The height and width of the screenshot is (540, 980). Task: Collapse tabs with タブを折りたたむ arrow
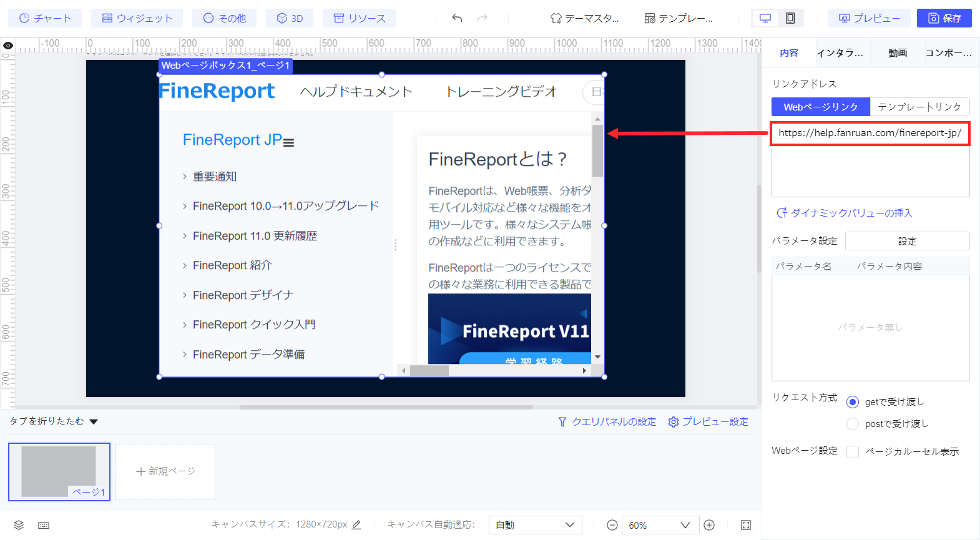[94, 422]
